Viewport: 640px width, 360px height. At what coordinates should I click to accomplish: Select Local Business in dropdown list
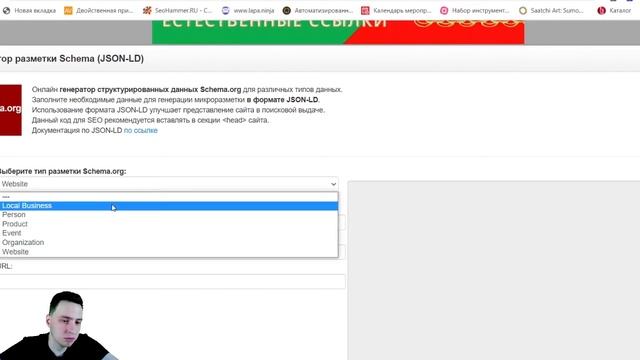(x=169, y=206)
